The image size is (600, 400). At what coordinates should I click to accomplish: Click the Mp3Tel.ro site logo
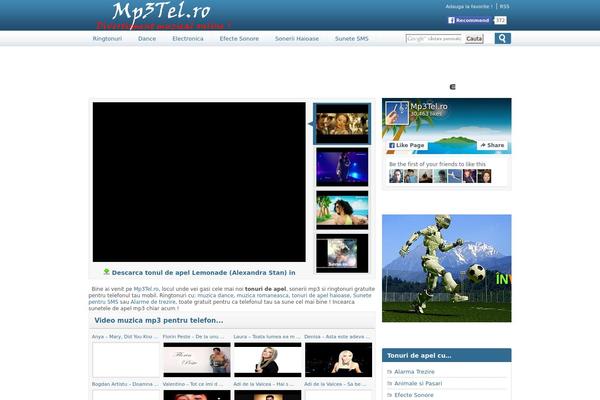162,15
